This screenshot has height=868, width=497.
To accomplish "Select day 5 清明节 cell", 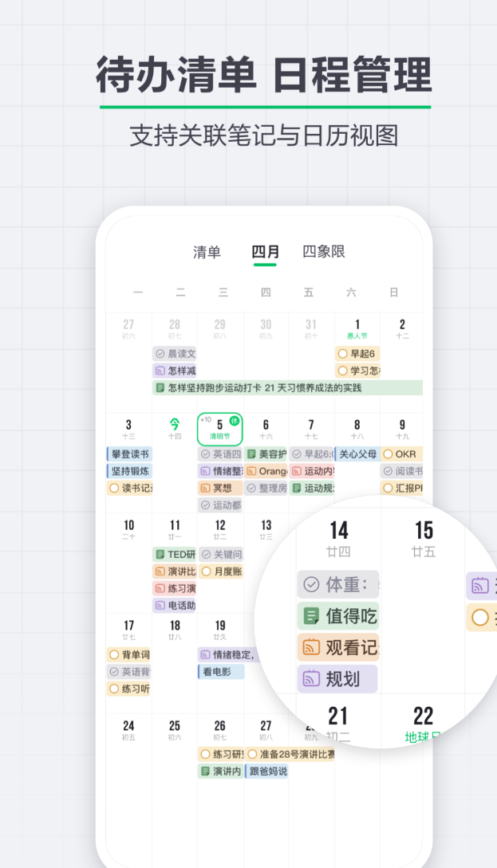I will click(x=220, y=429).
